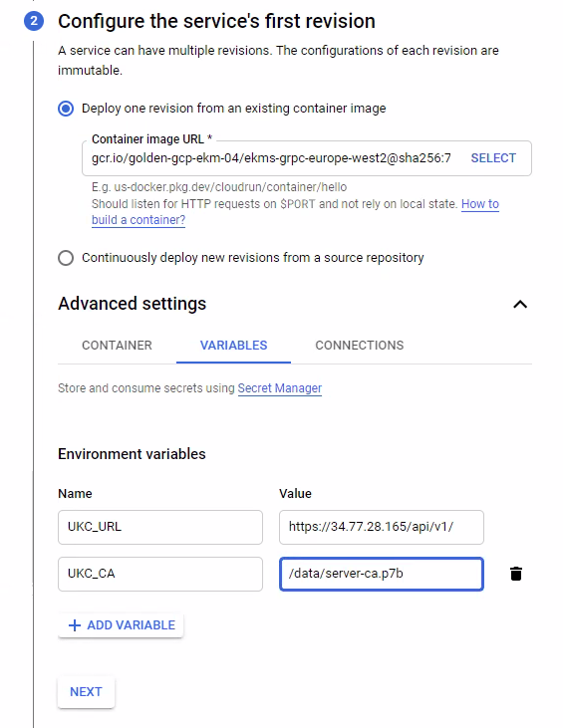Click the UKC_CA name field
The image size is (563, 728).
[160, 574]
